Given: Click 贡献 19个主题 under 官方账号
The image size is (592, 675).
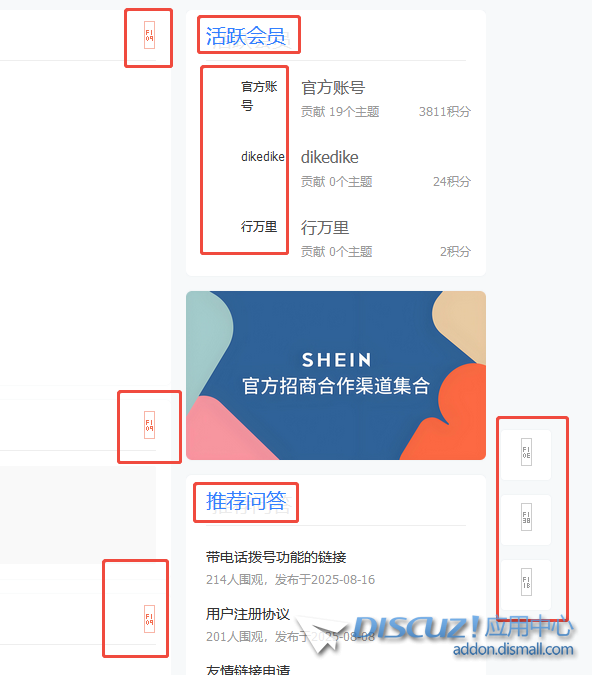Looking at the screenshot, I should [x=340, y=112].
